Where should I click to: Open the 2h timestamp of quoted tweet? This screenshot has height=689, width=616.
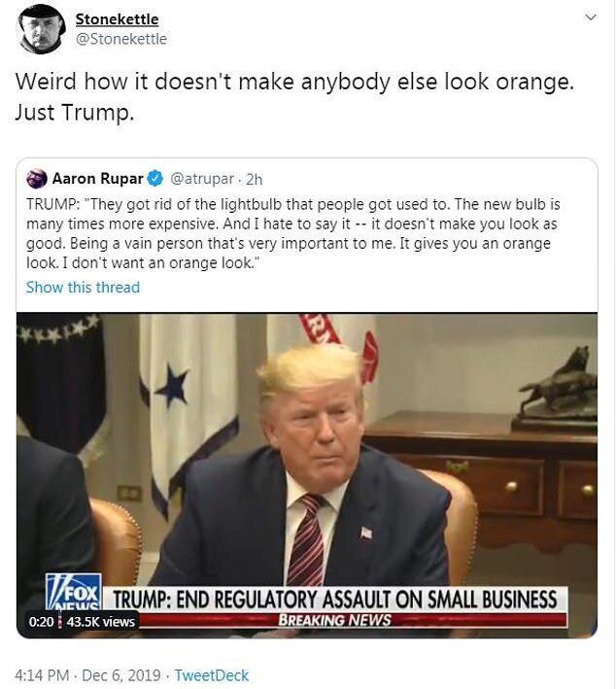[x=254, y=179]
